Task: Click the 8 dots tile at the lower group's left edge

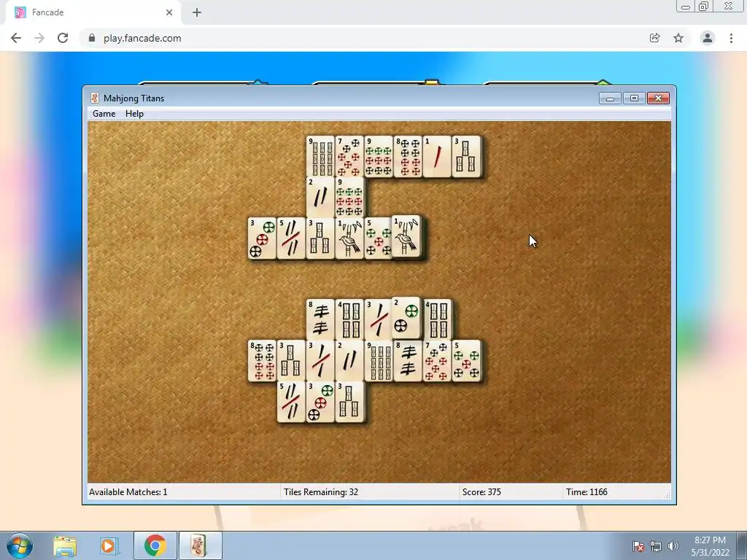Action: 262,360
